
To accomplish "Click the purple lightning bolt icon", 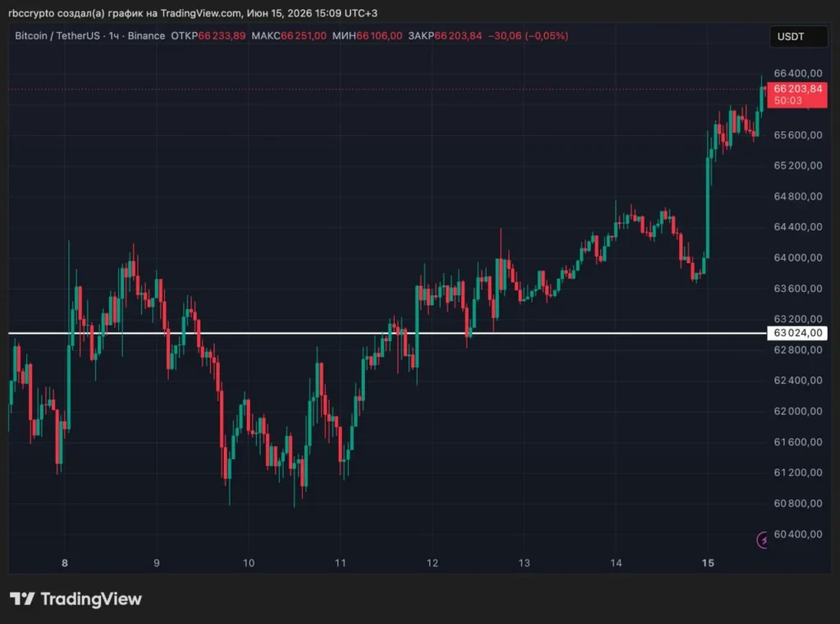I will click(x=762, y=540).
